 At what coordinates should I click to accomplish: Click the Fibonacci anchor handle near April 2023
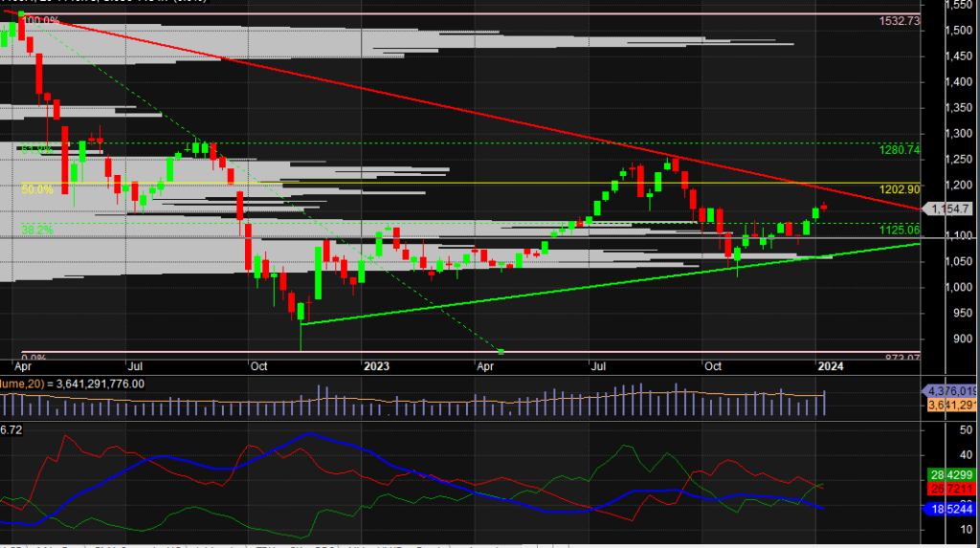pyautogui.click(x=501, y=352)
